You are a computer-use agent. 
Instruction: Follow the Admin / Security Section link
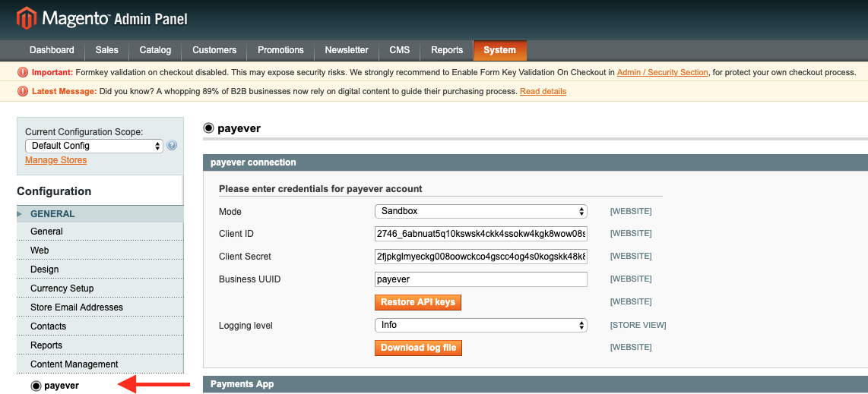[x=663, y=72]
